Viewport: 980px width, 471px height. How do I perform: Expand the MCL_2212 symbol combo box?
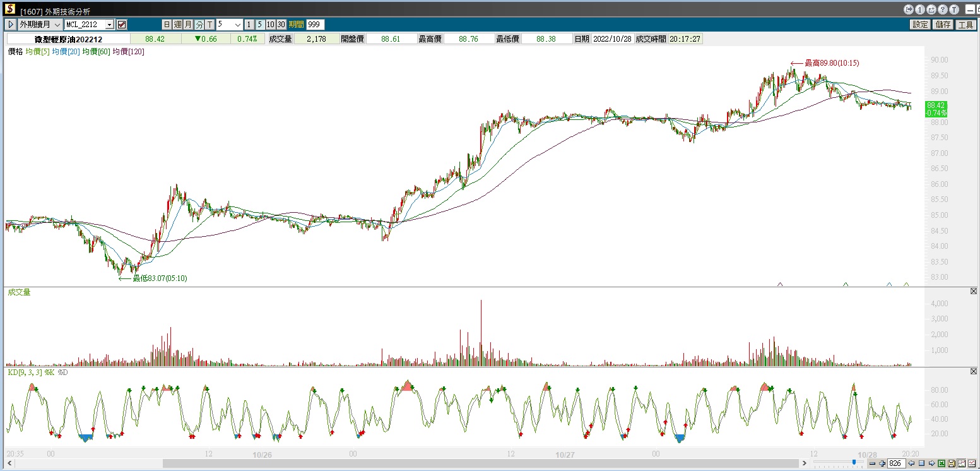coord(109,25)
